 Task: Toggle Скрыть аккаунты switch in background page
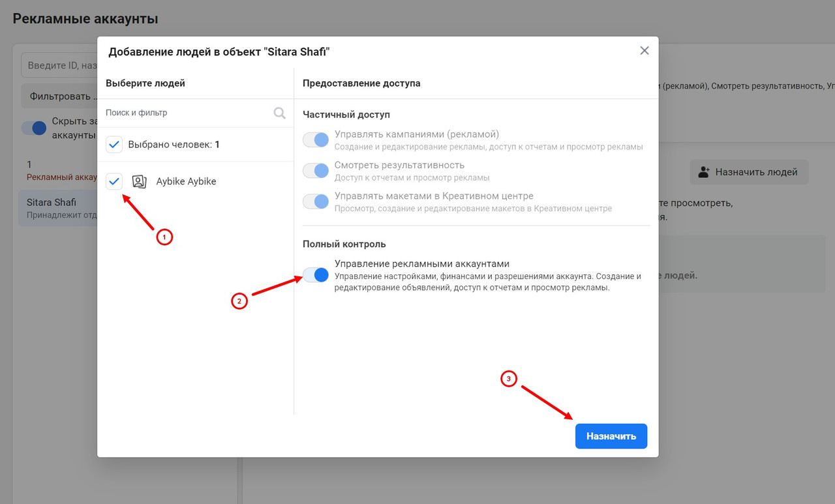pyautogui.click(x=34, y=128)
